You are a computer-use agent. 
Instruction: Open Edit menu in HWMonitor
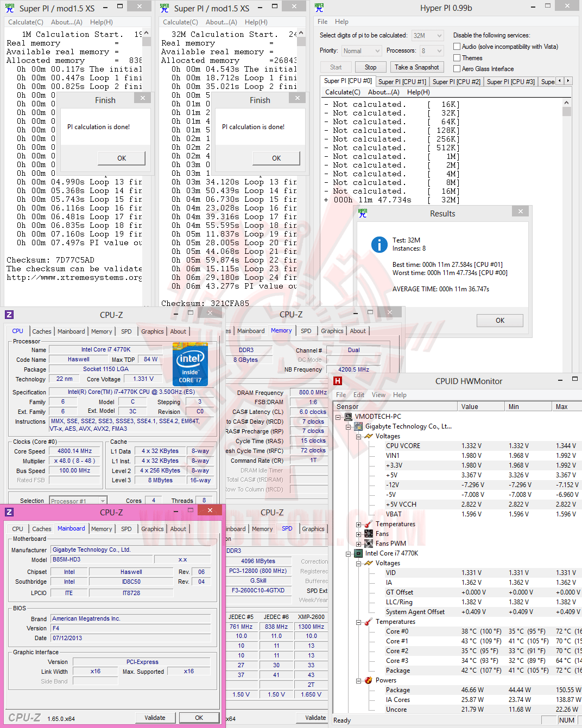[x=359, y=395]
